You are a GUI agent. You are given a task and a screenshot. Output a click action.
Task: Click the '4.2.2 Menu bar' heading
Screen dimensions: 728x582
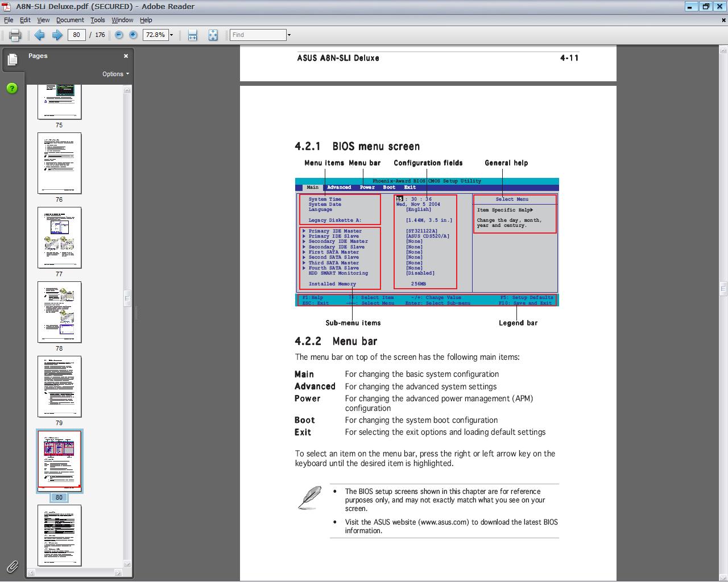pos(336,342)
